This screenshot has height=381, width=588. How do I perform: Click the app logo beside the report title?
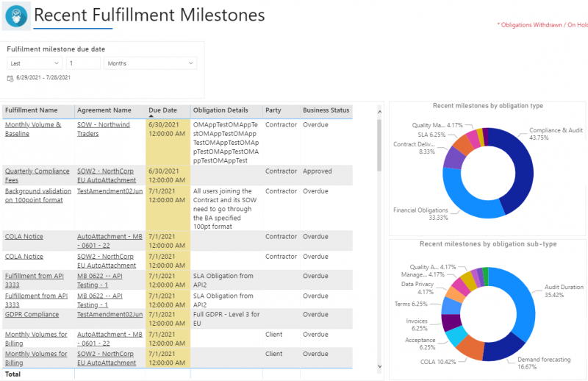[x=17, y=17]
